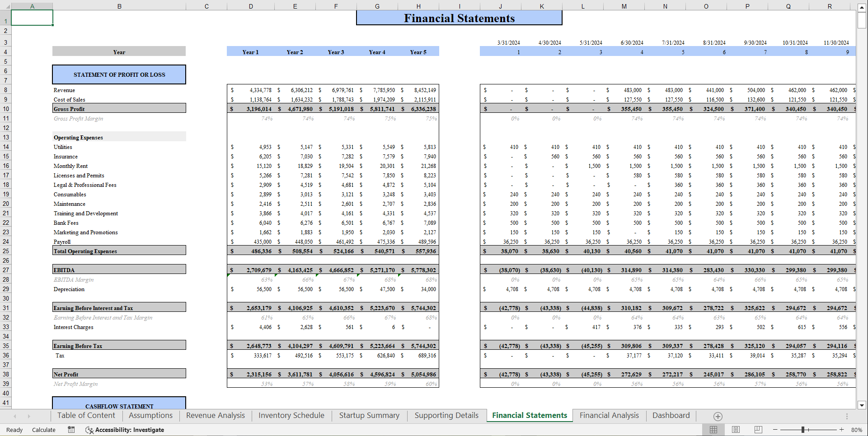Open Page Break Preview mode
Image resolution: width=868 pixels, height=436 pixels.
tap(758, 429)
